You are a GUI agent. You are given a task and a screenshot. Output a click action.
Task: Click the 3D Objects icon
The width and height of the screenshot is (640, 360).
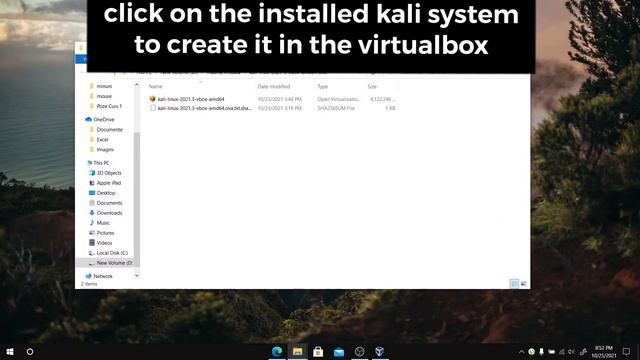click(x=92, y=173)
